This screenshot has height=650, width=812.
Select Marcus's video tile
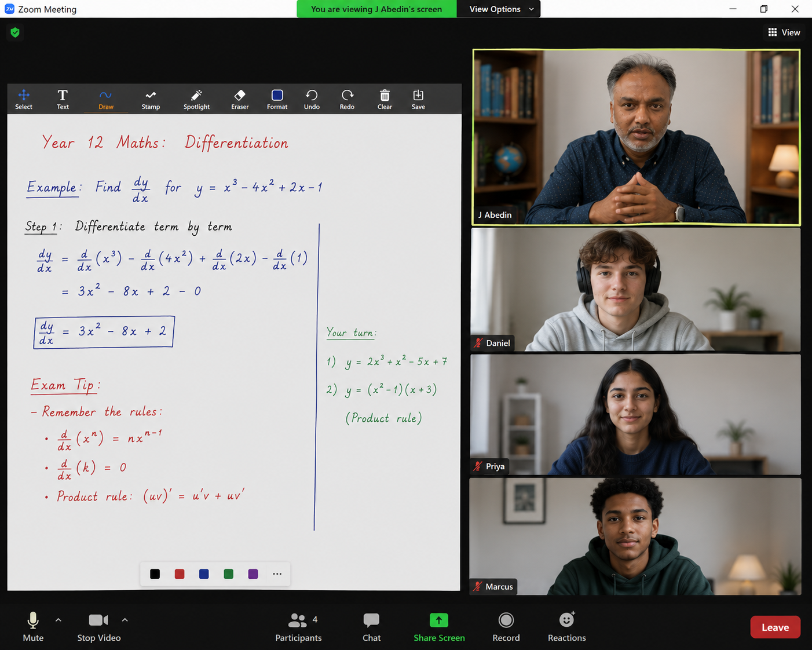coord(635,536)
